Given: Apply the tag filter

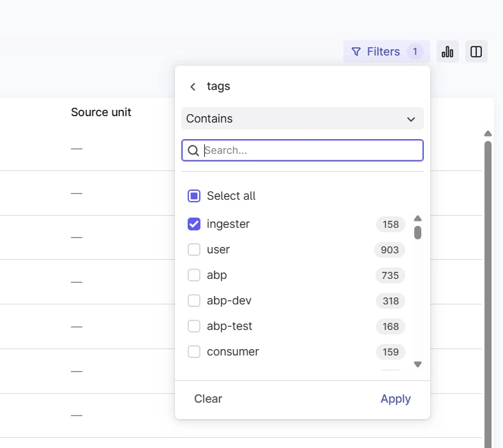Looking at the screenshot, I should click(x=395, y=399).
